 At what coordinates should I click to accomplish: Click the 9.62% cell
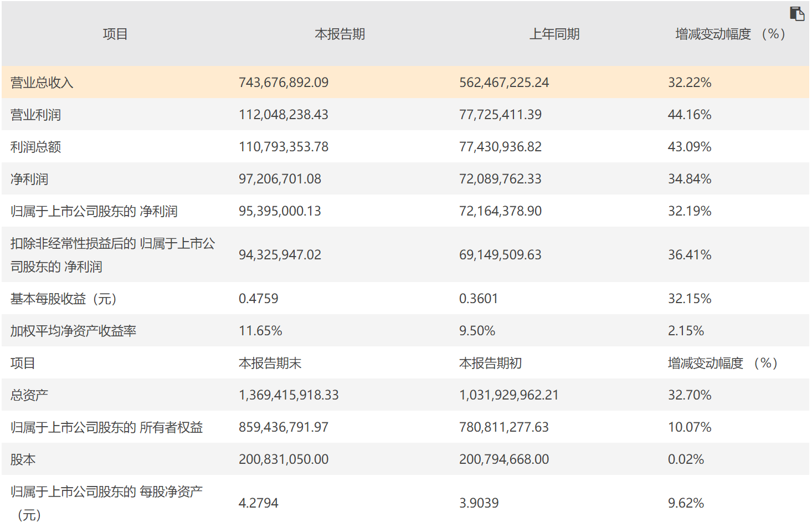[686, 503]
